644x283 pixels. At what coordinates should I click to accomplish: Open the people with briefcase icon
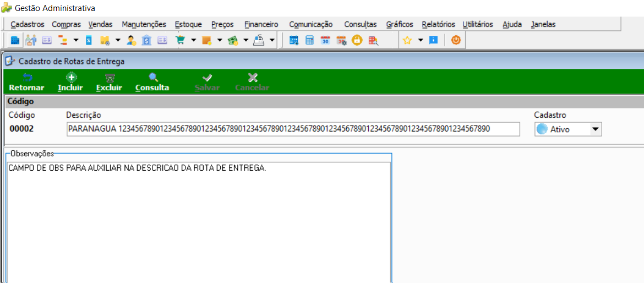31,40
